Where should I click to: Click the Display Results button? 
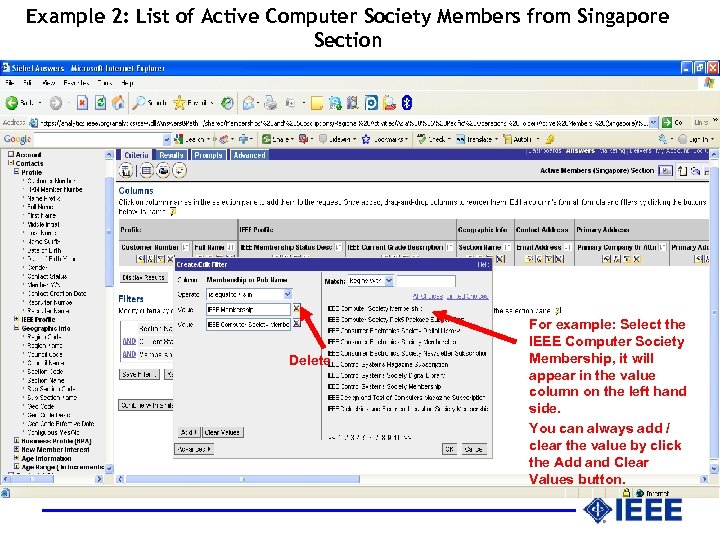point(144,277)
